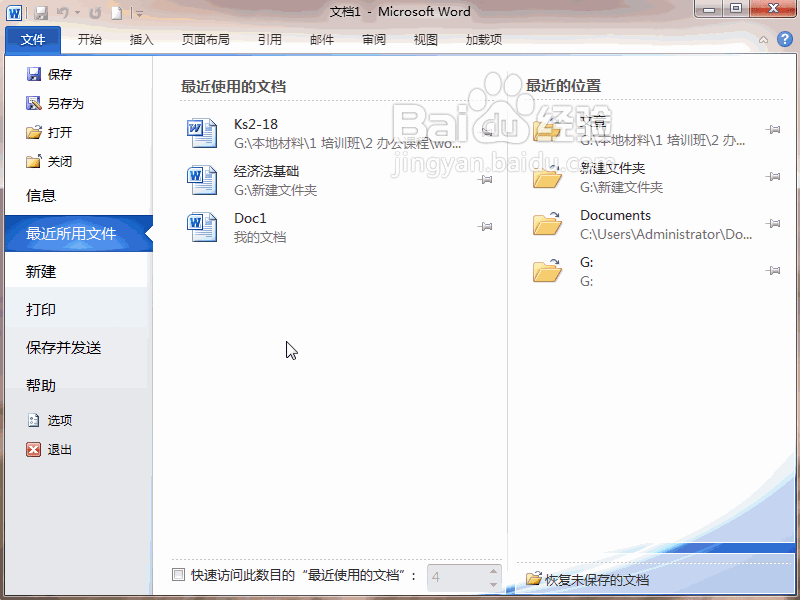
Task: Open Customize Quick Access Toolbar dropdown
Action: pyautogui.click(x=139, y=14)
